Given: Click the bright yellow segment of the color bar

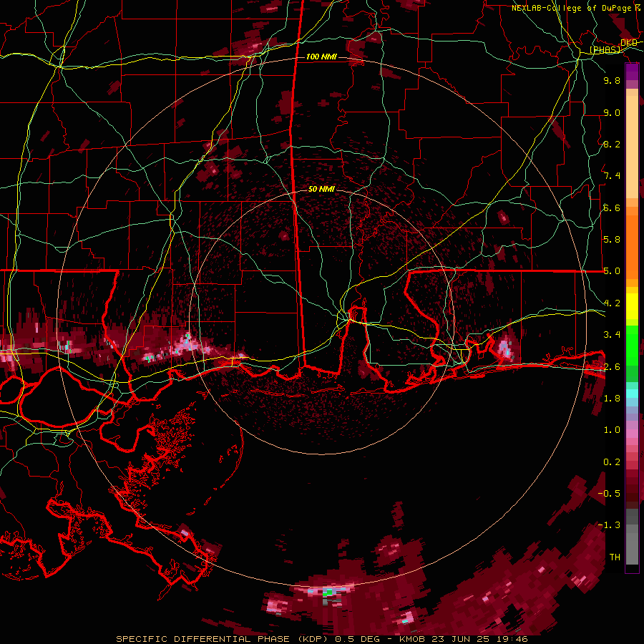Looking at the screenshot, I should 632,306.
